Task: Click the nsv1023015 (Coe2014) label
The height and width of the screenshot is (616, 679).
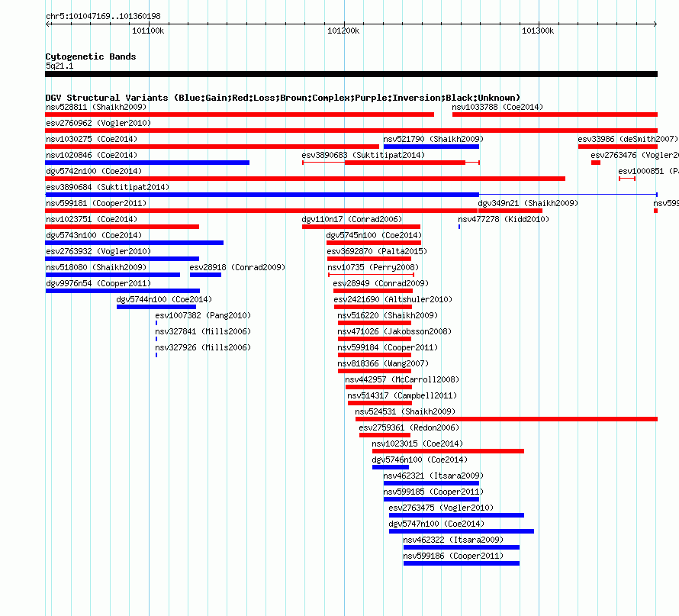Action: 417,443
